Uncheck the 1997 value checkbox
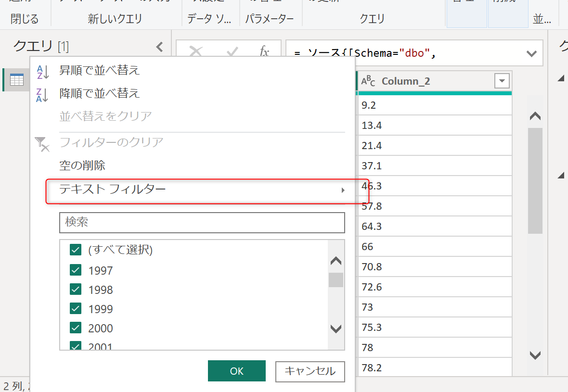 75,270
